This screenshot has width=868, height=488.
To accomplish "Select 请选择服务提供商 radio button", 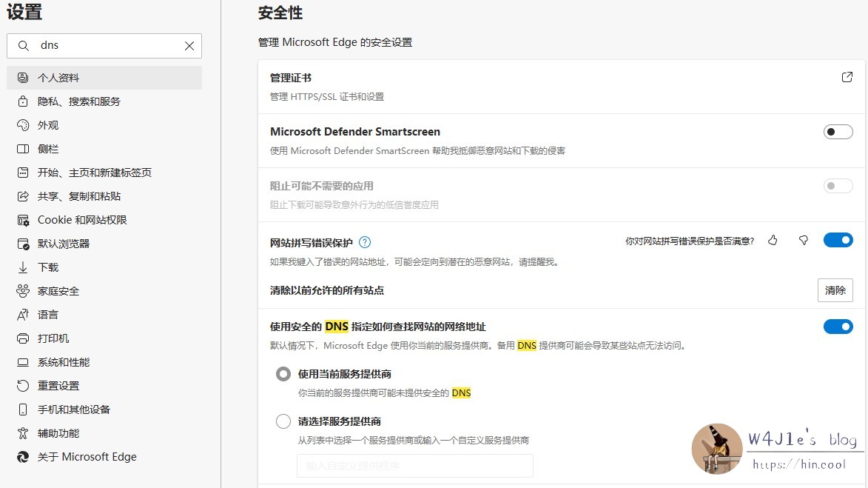I will (283, 421).
